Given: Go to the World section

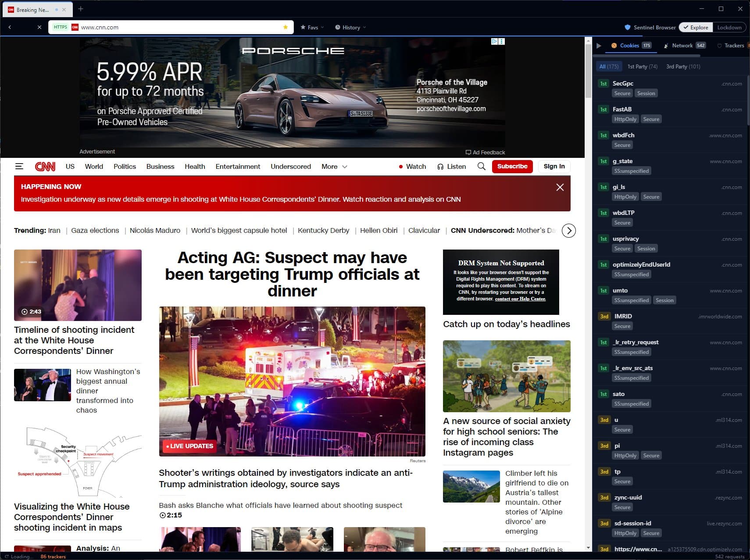Looking at the screenshot, I should (94, 167).
